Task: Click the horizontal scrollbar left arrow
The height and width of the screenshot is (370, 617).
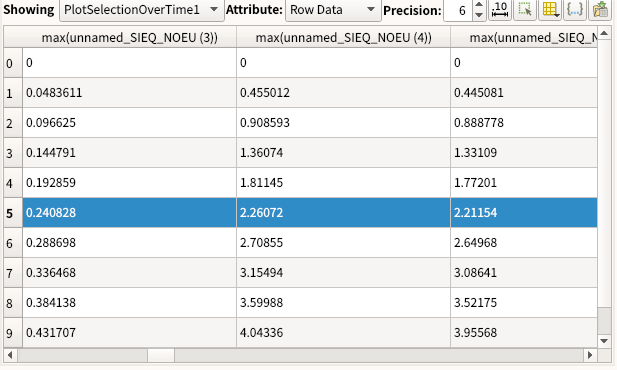Action: coord(11,355)
